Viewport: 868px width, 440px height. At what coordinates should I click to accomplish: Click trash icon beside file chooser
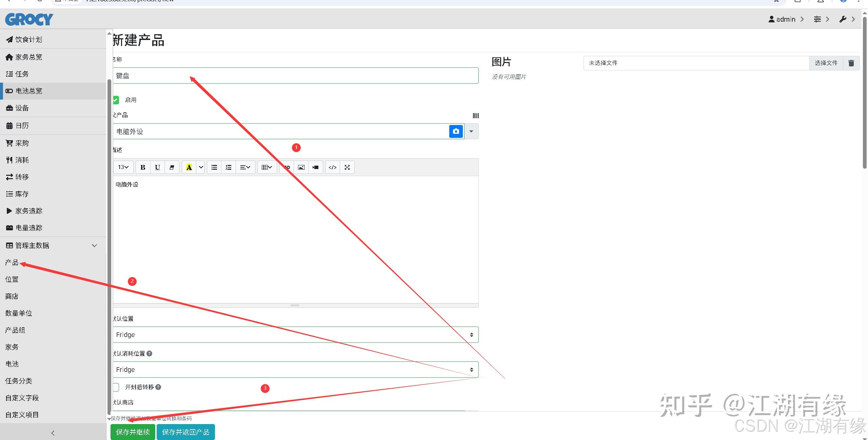tap(851, 63)
